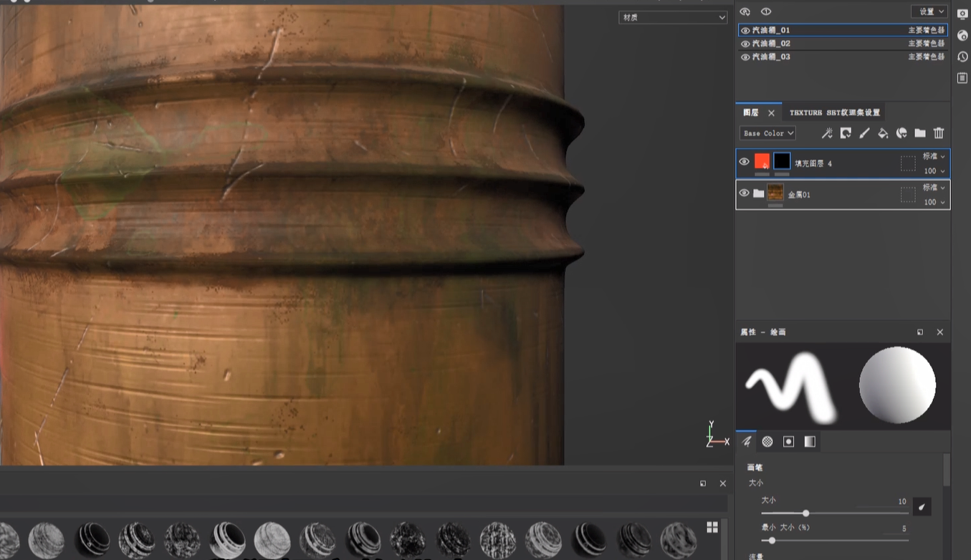
Task: Switch to TEXTURE SET纹理集设置 tab
Action: click(834, 112)
